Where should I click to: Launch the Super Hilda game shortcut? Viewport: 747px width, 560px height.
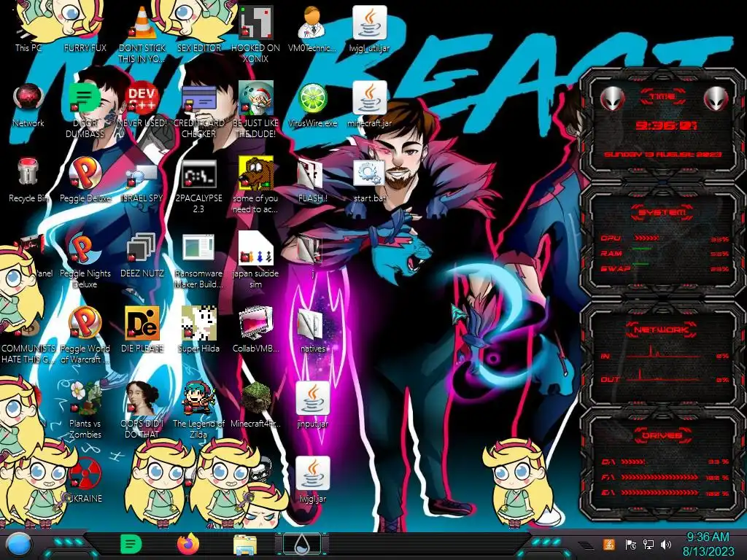pos(198,330)
